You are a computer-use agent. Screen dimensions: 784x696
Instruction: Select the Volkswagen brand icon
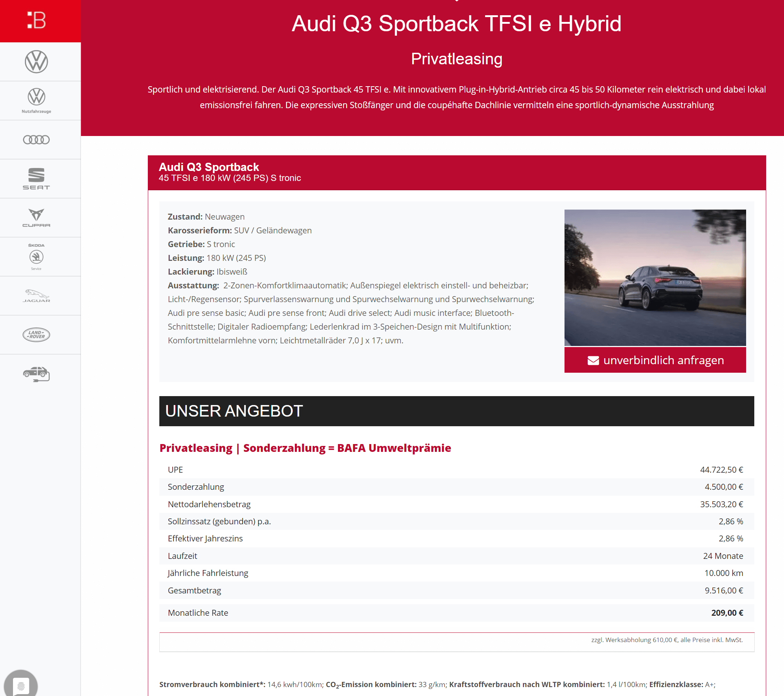36,61
